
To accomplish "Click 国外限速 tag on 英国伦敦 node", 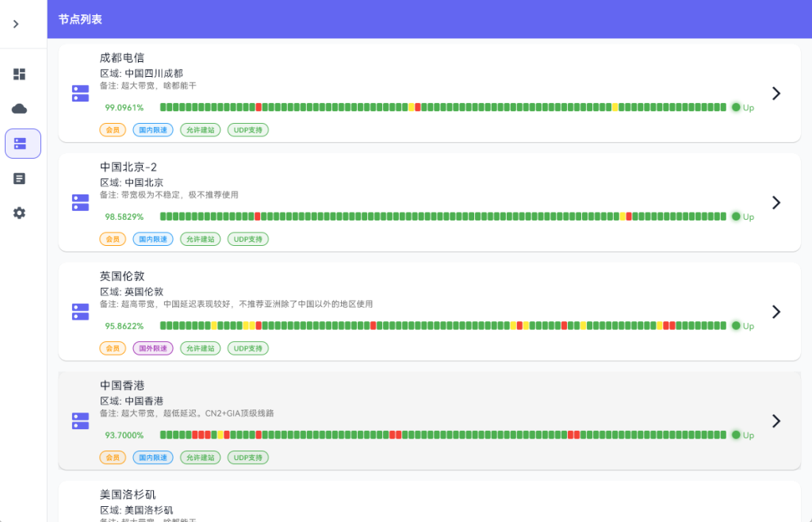I will tap(152, 348).
